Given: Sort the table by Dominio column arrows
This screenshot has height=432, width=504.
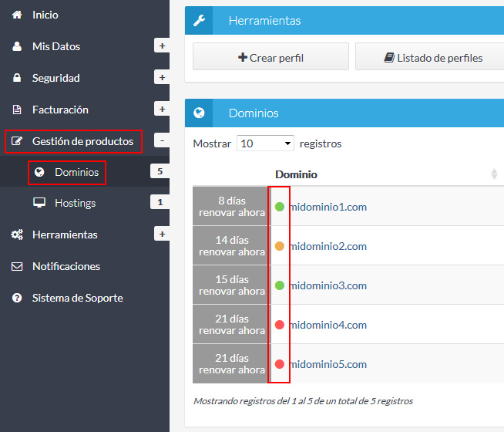Looking at the screenshot, I should pyautogui.click(x=494, y=174).
